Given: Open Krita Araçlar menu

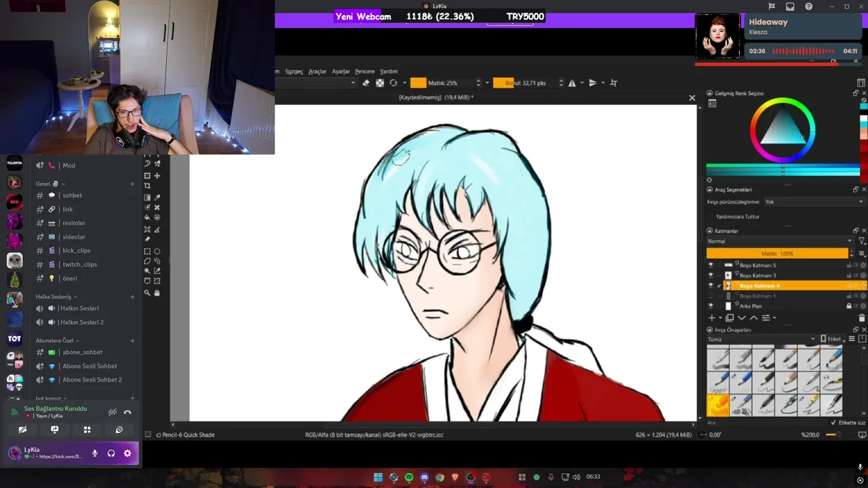Looking at the screenshot, I should coord(317,71).
